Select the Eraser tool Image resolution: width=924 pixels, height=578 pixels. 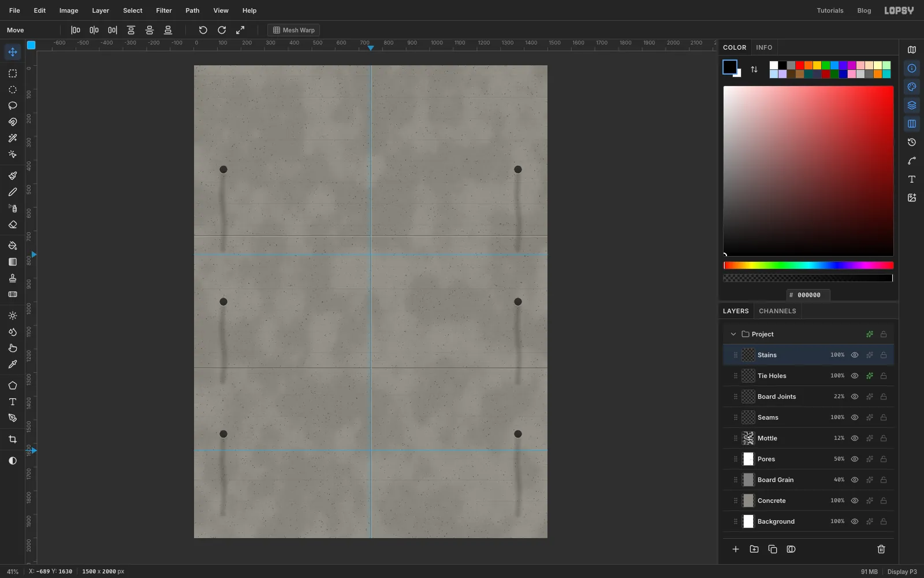coord(13,225)
